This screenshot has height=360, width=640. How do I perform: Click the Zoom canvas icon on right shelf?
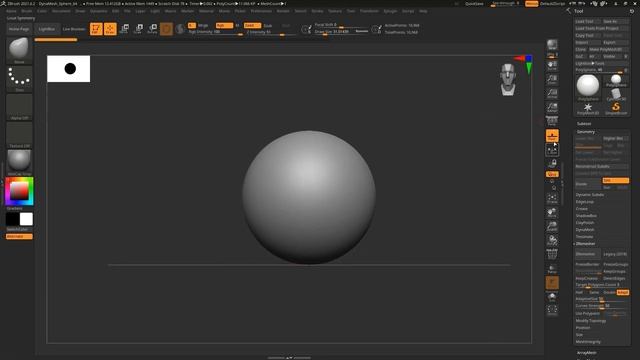552,79
